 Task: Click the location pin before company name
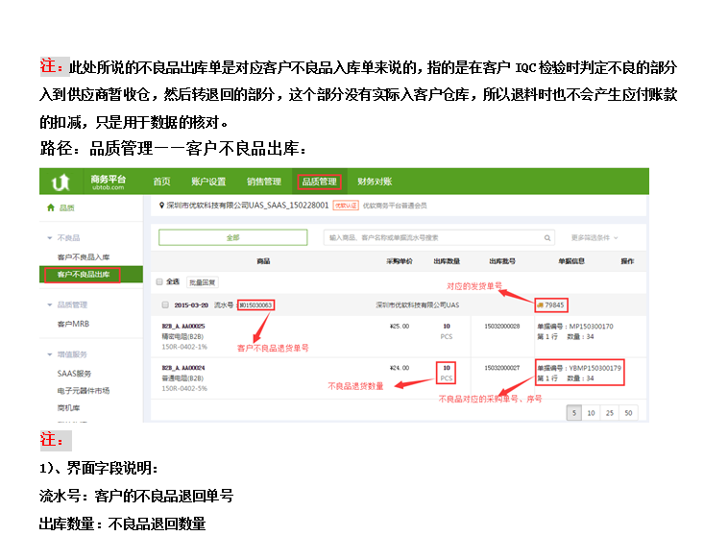point(160,206)
